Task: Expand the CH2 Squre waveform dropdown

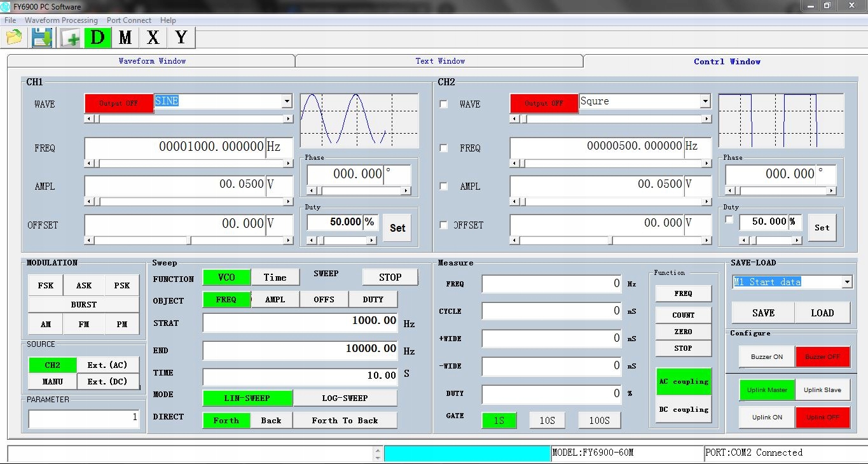Action: [705, 101]
